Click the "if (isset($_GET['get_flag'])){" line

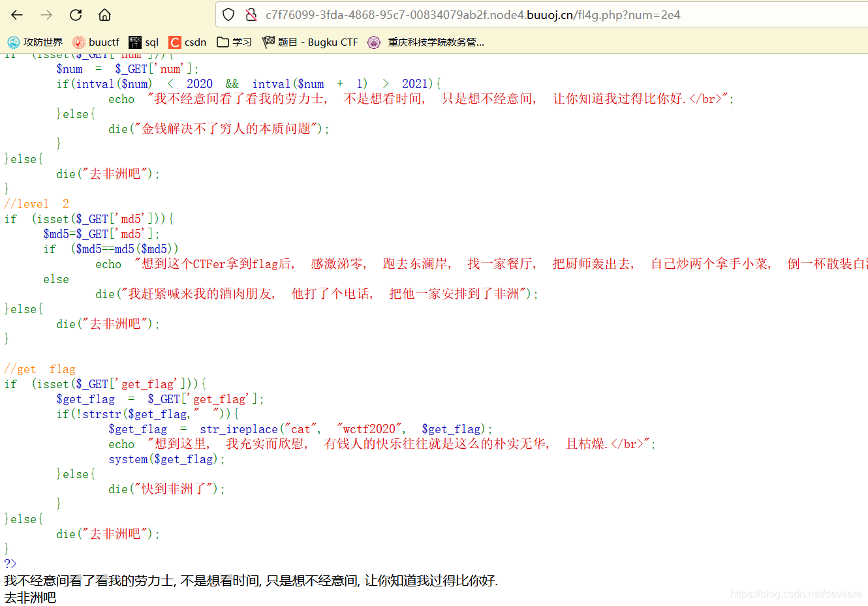(x=105, y=384)
